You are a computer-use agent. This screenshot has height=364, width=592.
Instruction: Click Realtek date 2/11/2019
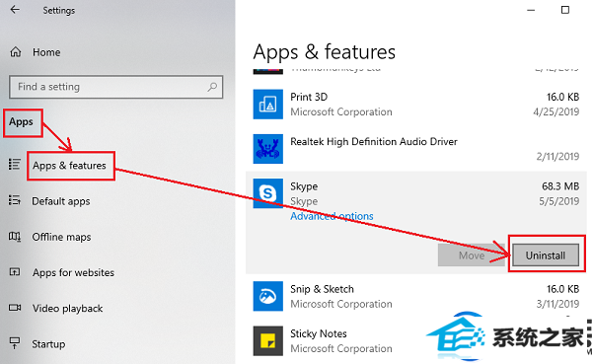557,156
